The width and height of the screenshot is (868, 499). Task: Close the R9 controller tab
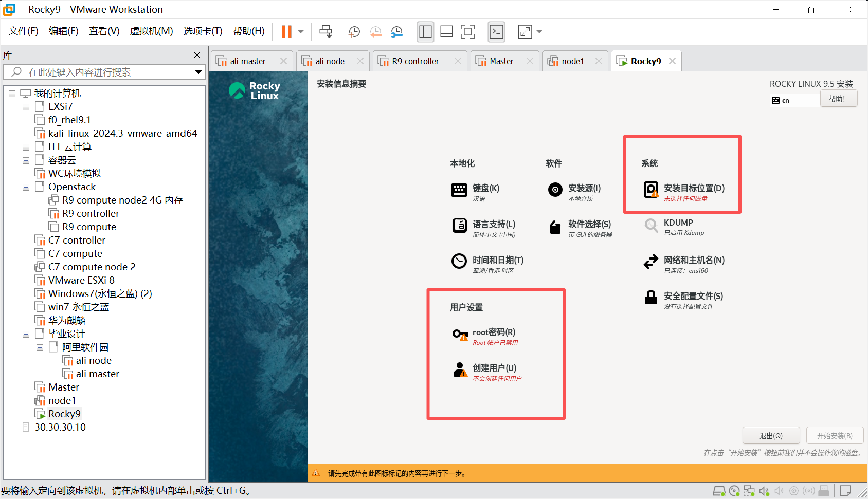tap(458, 61)
